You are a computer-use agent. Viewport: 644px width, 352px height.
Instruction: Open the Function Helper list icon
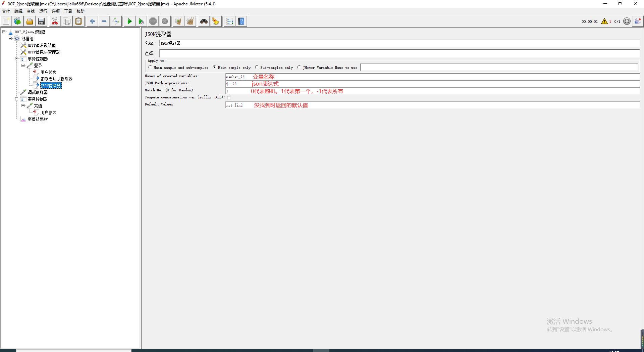click(x=229, y=21)
